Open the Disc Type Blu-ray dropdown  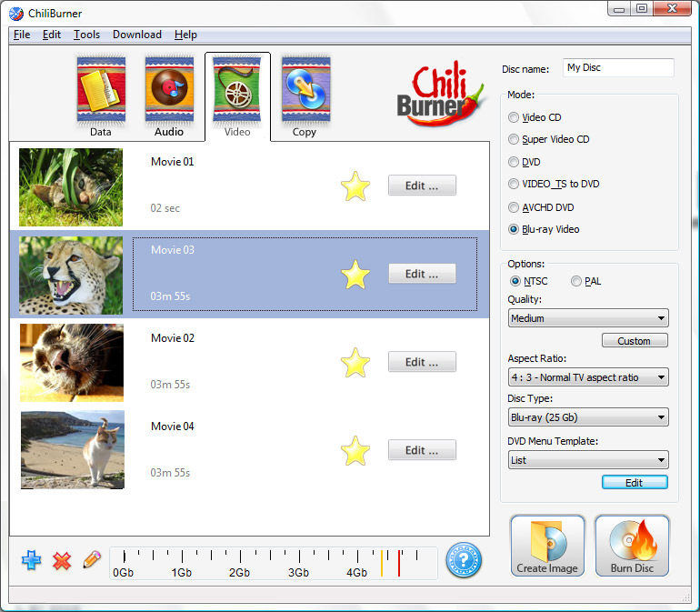pyautogui.click(x=588, y=418)
